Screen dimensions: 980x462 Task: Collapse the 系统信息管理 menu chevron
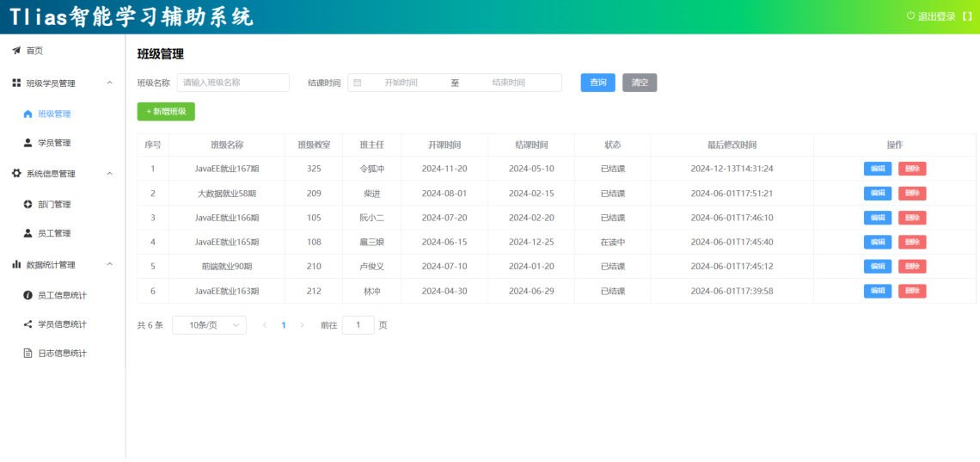point(110,173)
